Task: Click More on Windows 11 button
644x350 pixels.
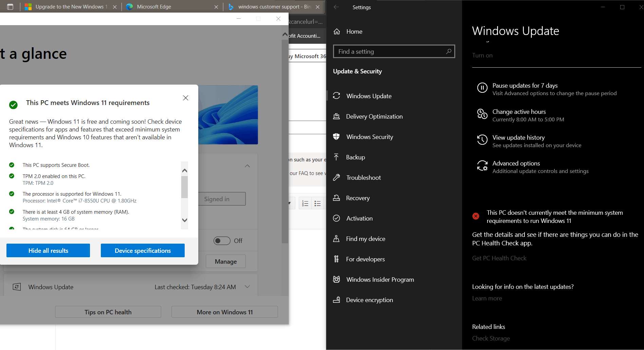Action: (x=225, y=312)
